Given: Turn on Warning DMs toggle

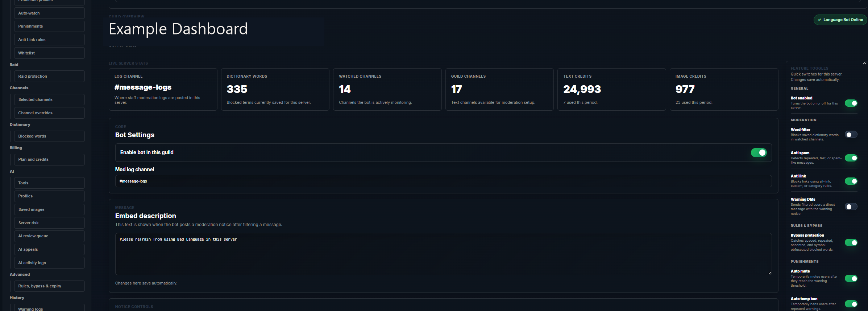Looking at the screenshot, I should click(851, 206).
